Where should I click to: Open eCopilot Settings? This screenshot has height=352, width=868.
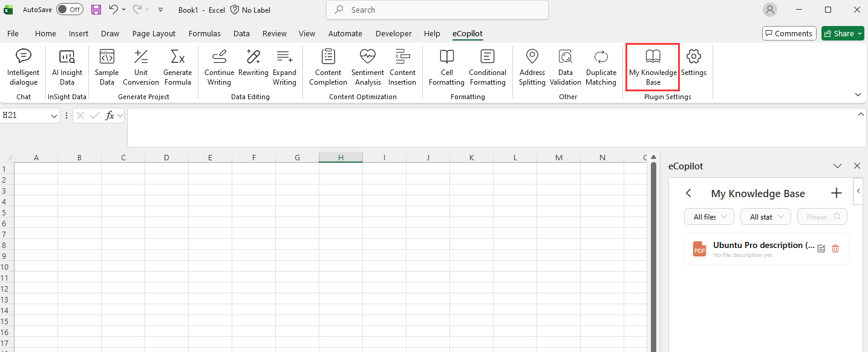(x=693, y=67)
